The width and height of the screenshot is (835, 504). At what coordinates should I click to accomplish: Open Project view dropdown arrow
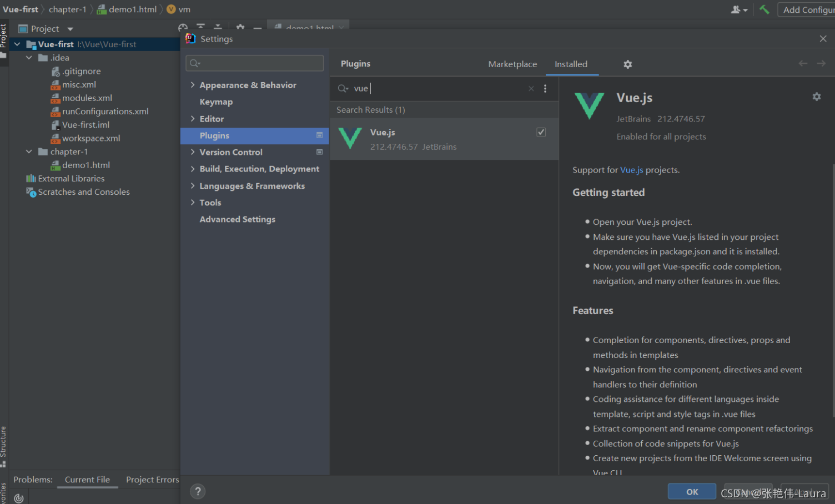70,29
